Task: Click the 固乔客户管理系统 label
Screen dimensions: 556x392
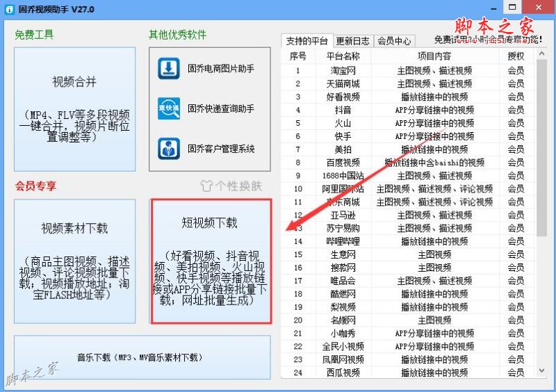Action: [221, 149]
